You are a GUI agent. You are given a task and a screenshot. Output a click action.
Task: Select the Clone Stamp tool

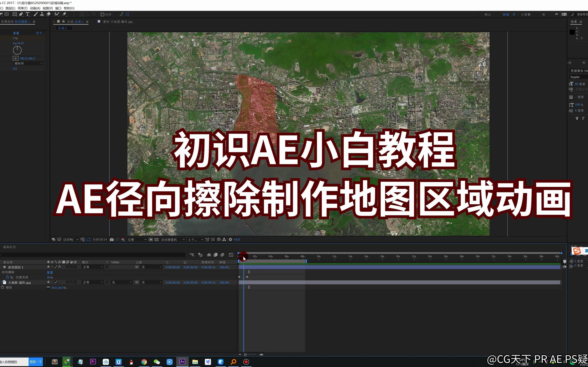pyautogui.click(x=42, y=14)
